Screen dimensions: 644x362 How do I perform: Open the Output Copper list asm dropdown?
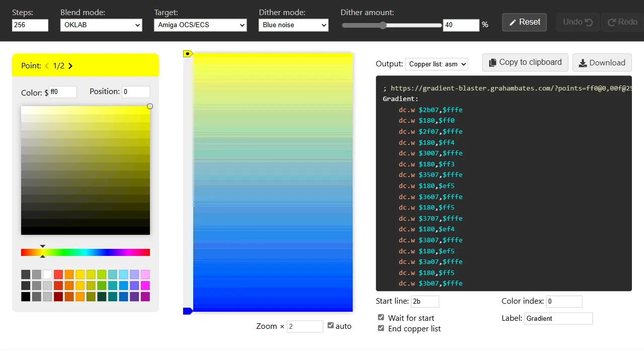pos(436,64)
